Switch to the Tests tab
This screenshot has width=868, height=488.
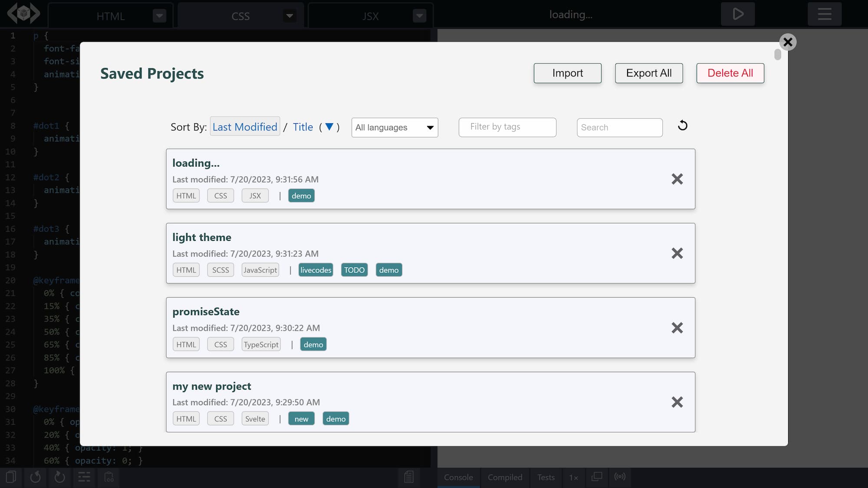click(546, 477)
